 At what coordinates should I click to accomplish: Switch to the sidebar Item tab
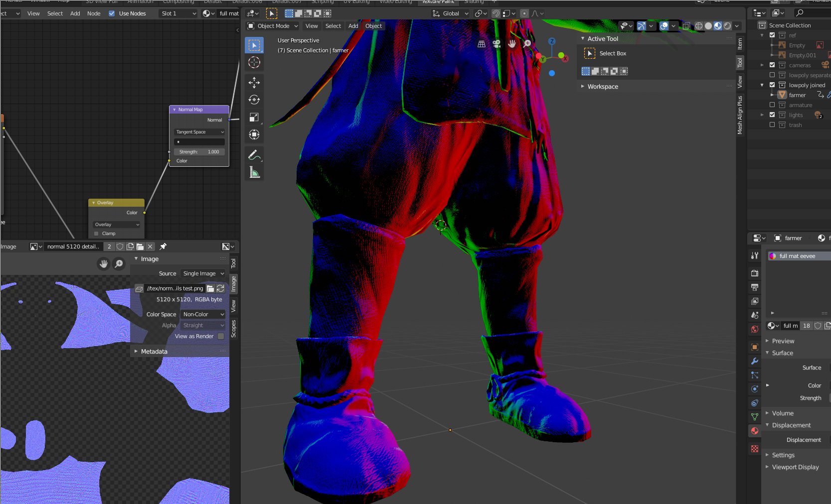(740, 44)
